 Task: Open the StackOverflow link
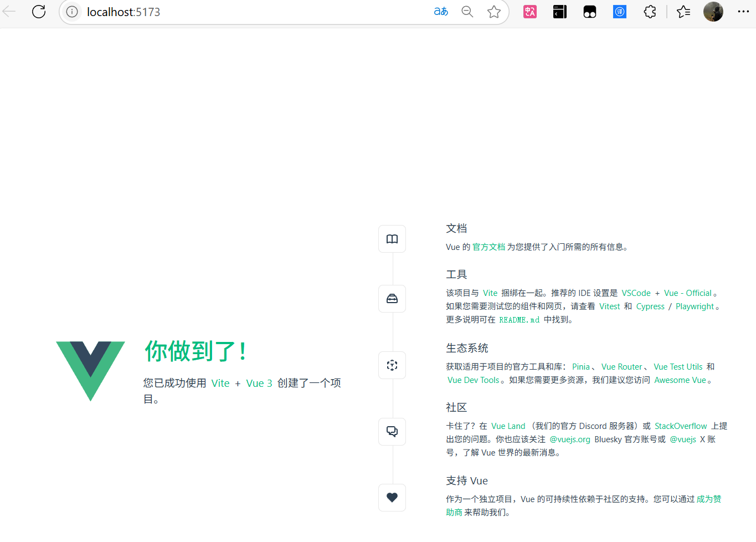[681, 426]
